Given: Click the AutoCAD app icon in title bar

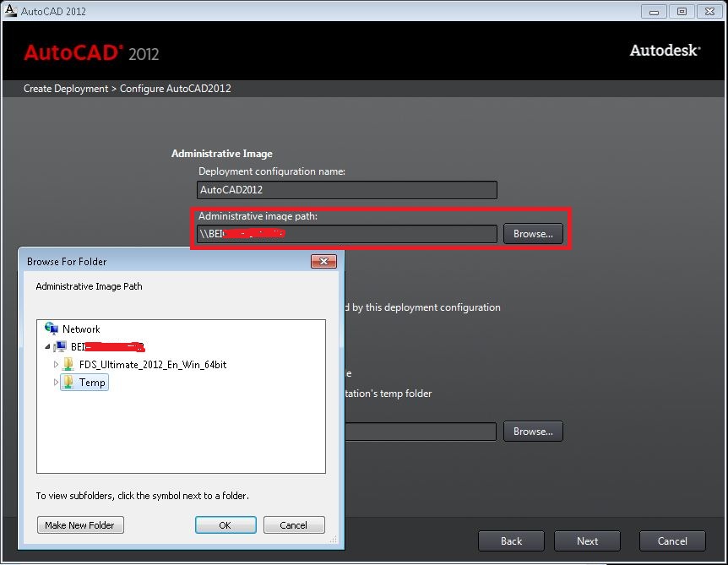Looking at the screenshot, I should click(x=10, y=10).
